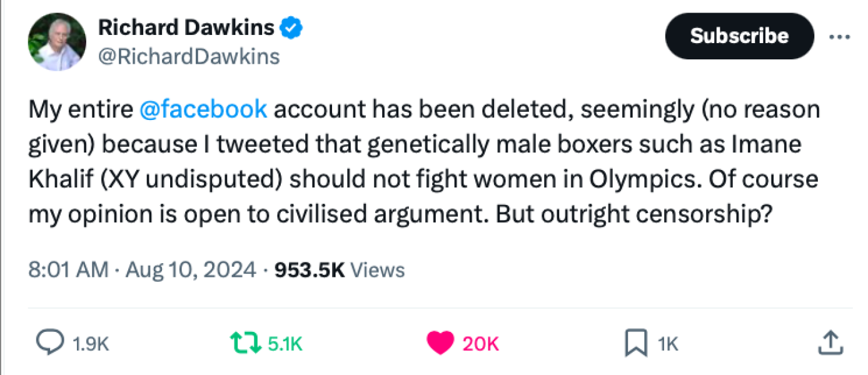Toggle the bookmark off for this post
The width and height of the screenshot is (868, 375).
coord(636,342)
